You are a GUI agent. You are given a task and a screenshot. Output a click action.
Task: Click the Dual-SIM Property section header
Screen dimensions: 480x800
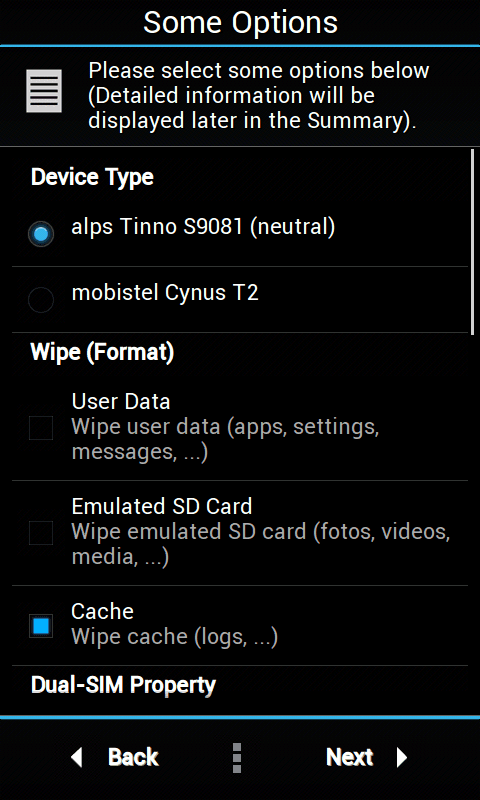pyautogui.click(x=123, y=685)
